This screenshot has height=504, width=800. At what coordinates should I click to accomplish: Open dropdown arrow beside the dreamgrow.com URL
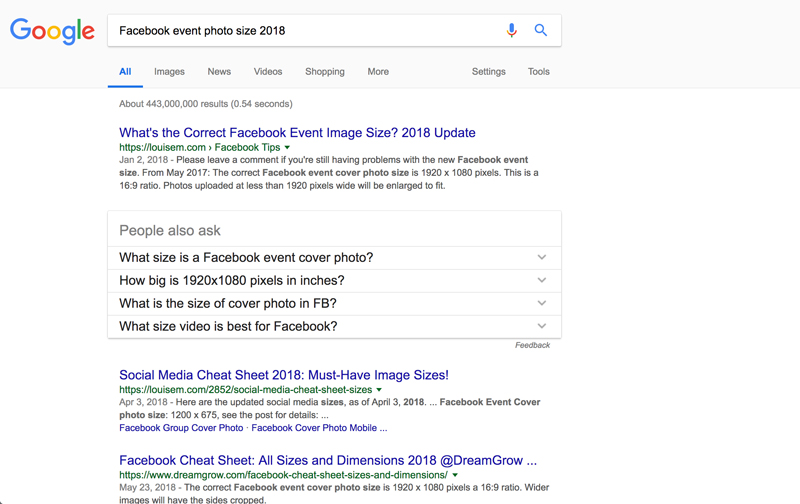click(455, 475)
